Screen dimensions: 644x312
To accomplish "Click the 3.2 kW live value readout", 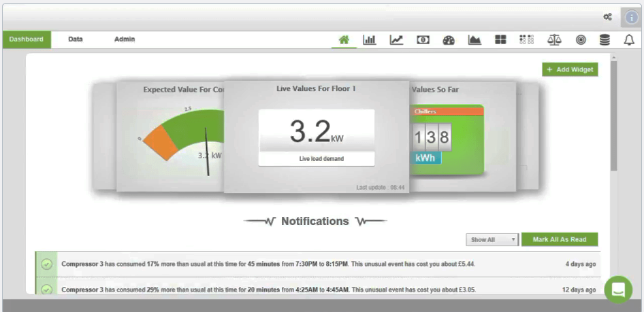I will 317,132.
